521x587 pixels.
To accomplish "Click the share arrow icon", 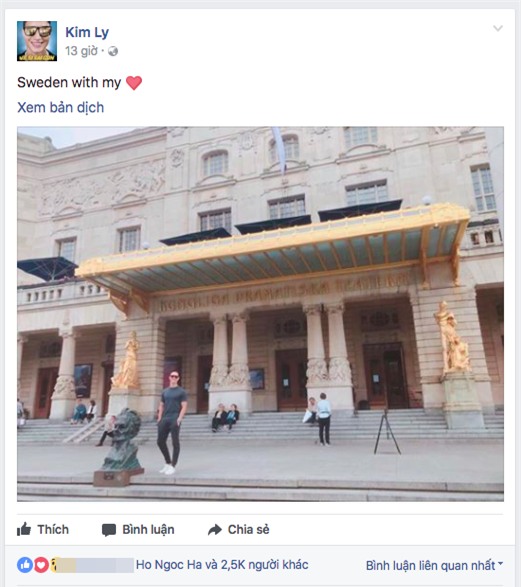I will point(215,530).
